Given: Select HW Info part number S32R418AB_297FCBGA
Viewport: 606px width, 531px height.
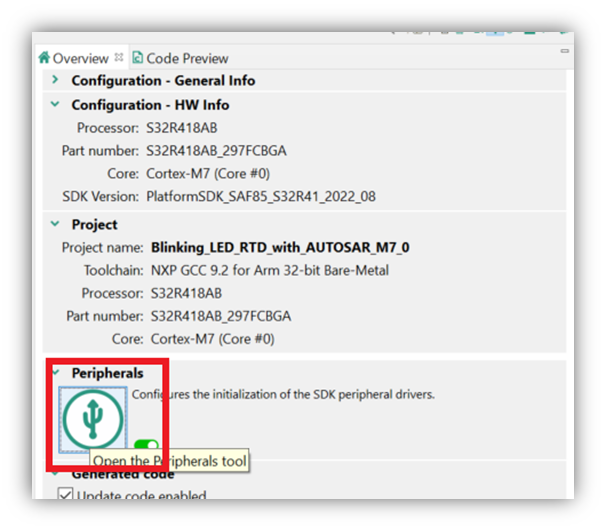Looking at the screenshot, I should pos(216,150).
